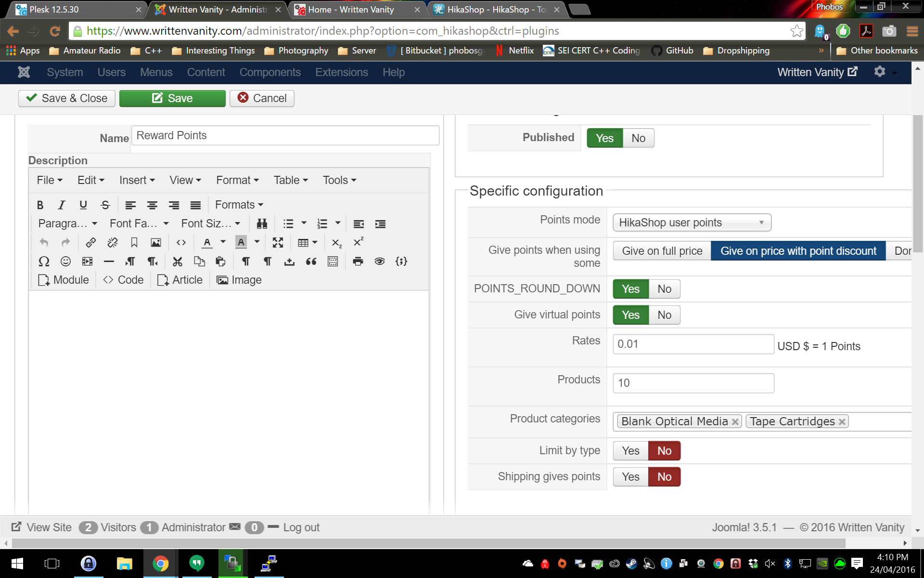This screenshot has width=924, height=578.
Task: Click the strikethrough formatting icon
Action: click(x=105, y=205)
